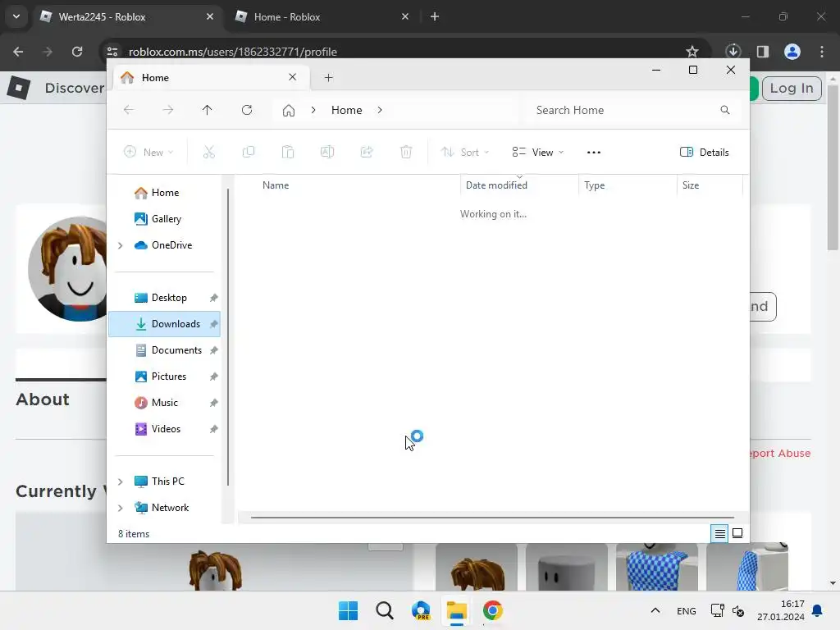Unpin Downloads using its pin icon
The image size is (840, 630).
click(214, 324)
